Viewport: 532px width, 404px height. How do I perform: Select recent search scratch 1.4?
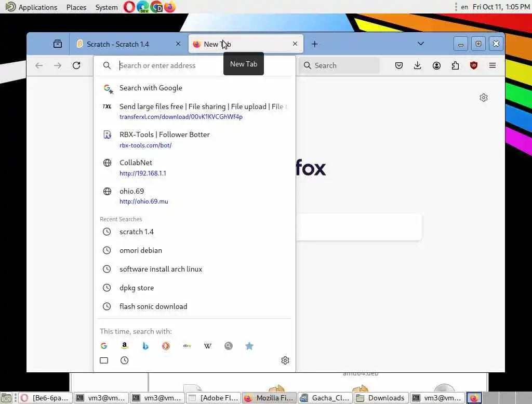(x=194, y=232)
